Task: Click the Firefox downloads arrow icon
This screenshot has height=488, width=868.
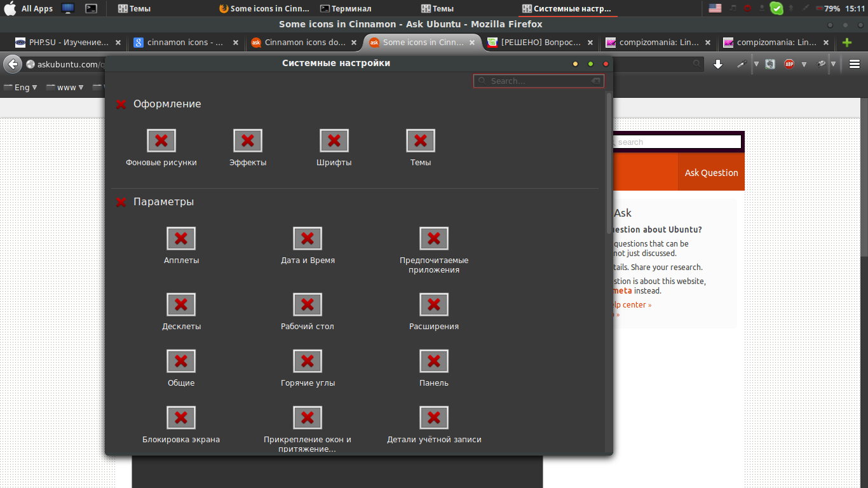Action: [x=718, y=64]
